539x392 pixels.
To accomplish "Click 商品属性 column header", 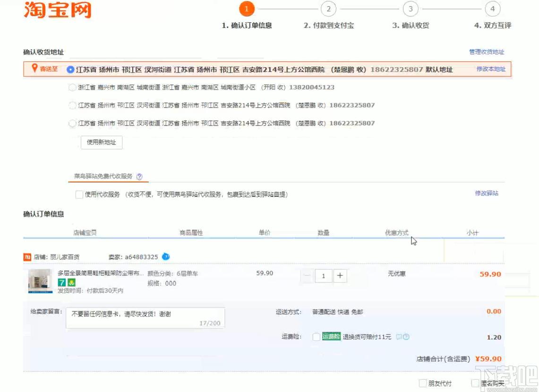I will 191,232.
